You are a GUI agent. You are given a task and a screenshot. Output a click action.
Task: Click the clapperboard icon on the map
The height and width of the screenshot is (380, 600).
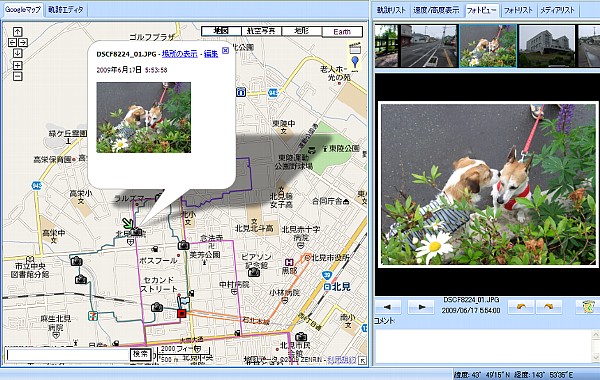click(x=355, y=48)
